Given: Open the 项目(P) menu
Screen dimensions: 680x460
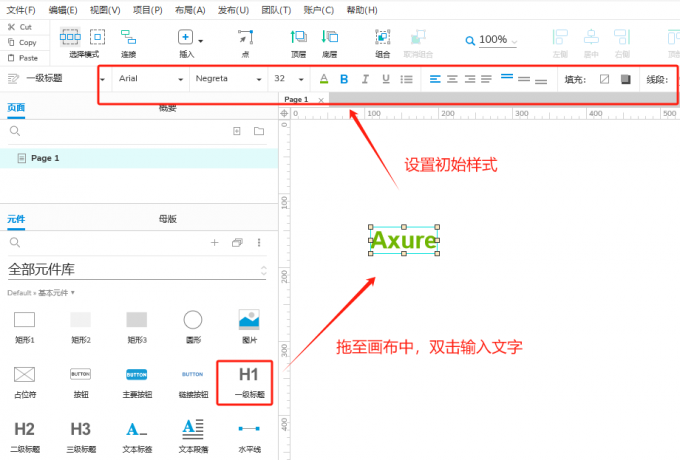Looking at the screenshot, I should coord(147,10).
